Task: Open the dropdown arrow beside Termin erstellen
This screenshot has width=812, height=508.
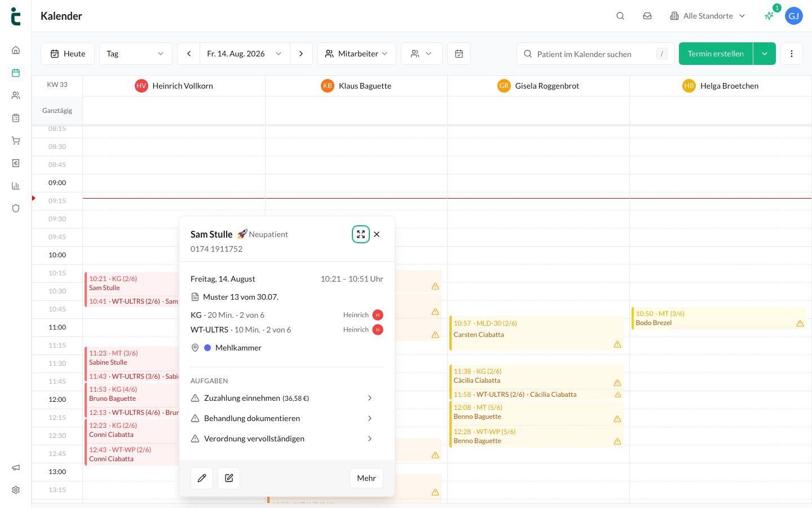Action: (x=765, y=54)
